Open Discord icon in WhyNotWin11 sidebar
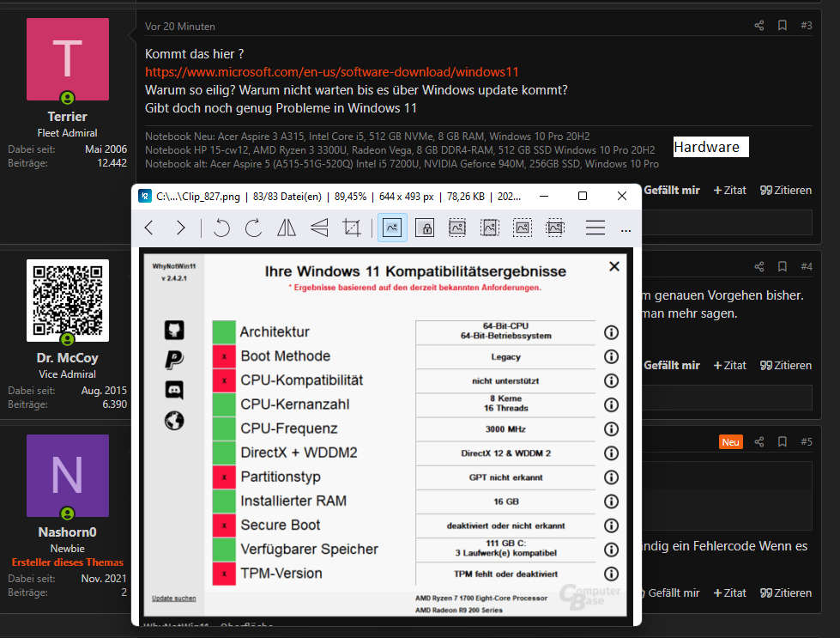The image size is (840, 638). point(174,390)
